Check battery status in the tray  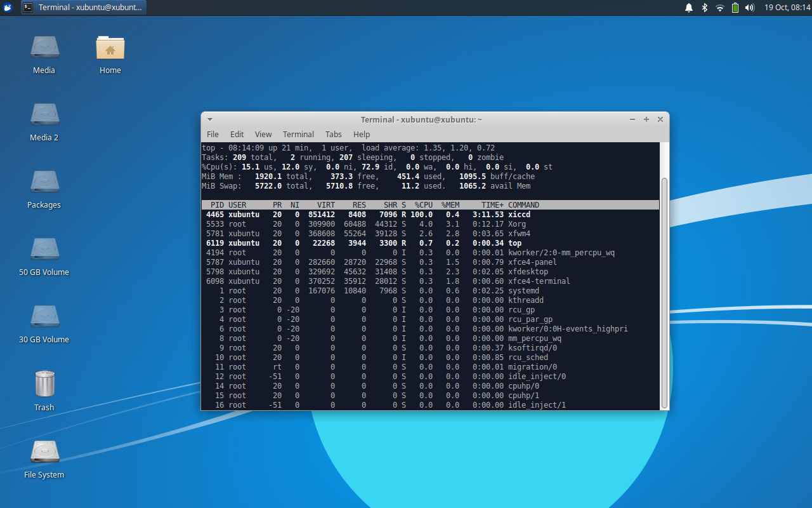pyautogui.click(x=735, y=8)
